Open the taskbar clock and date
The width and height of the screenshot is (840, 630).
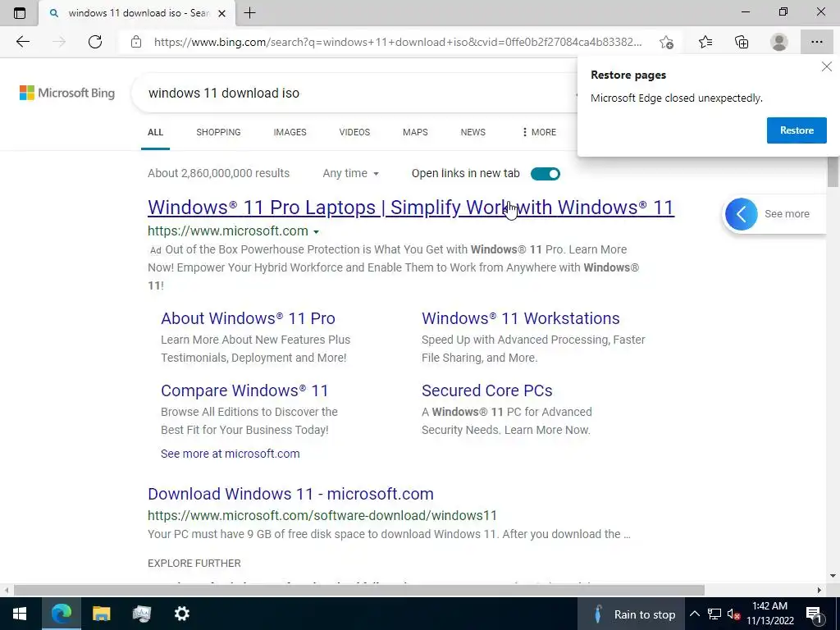769,614
